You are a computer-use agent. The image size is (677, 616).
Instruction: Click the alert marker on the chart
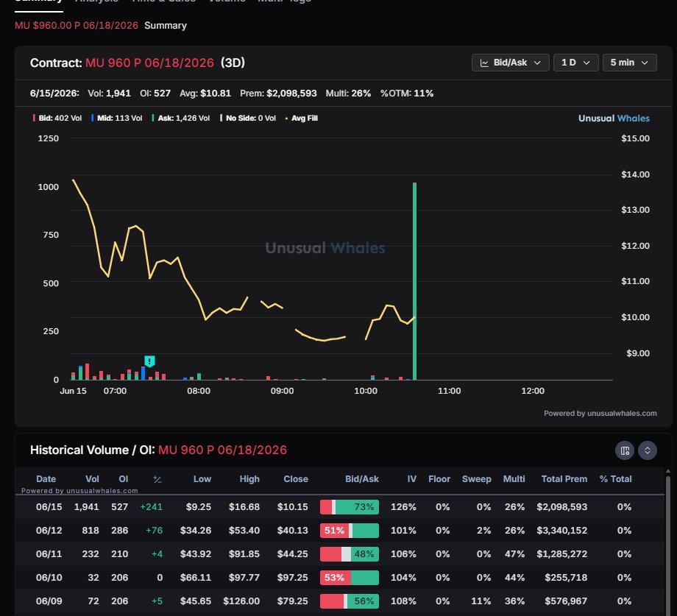click(149, 361)
